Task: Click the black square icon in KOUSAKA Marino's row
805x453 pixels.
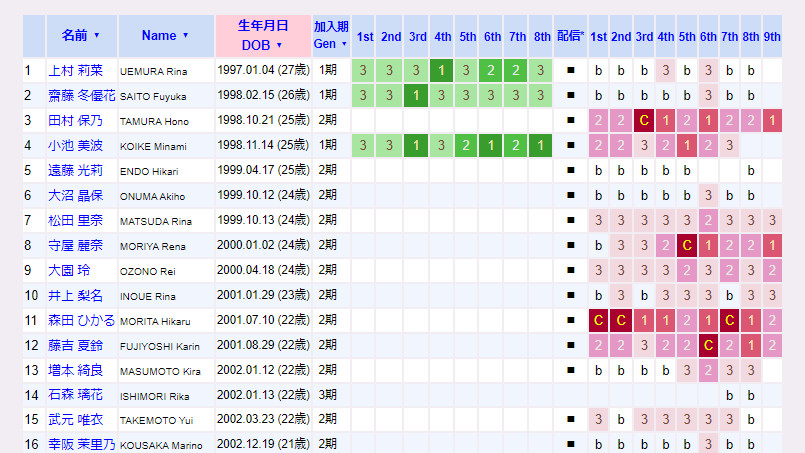Action: point(570,444)
